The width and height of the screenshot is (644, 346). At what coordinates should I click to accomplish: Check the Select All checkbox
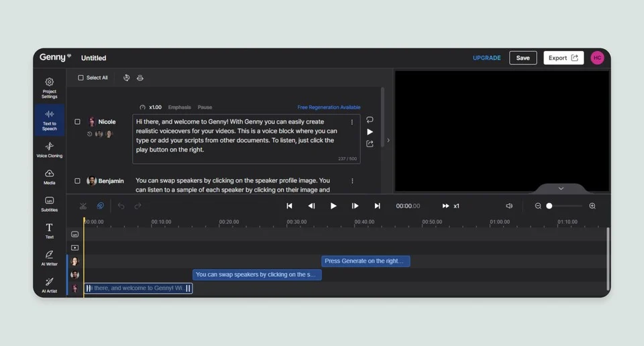(x=80, y=78)
